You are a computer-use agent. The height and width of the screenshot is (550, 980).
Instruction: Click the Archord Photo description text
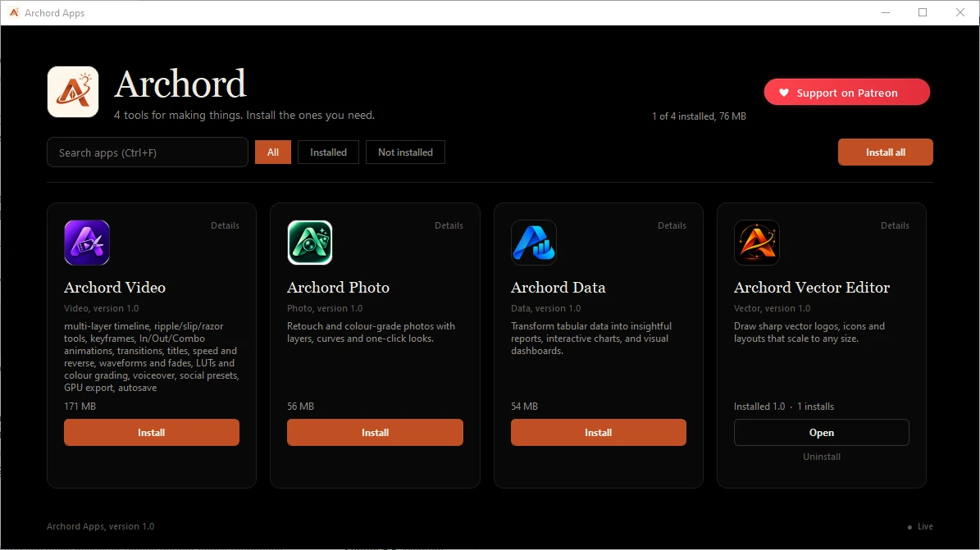pos(371,333)
